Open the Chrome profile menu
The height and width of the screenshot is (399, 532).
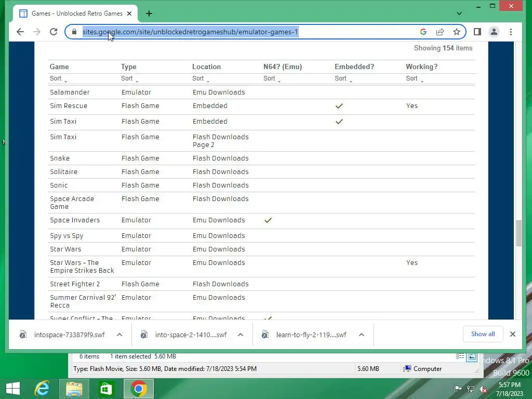pyautogui.click(x=494, y=32)
